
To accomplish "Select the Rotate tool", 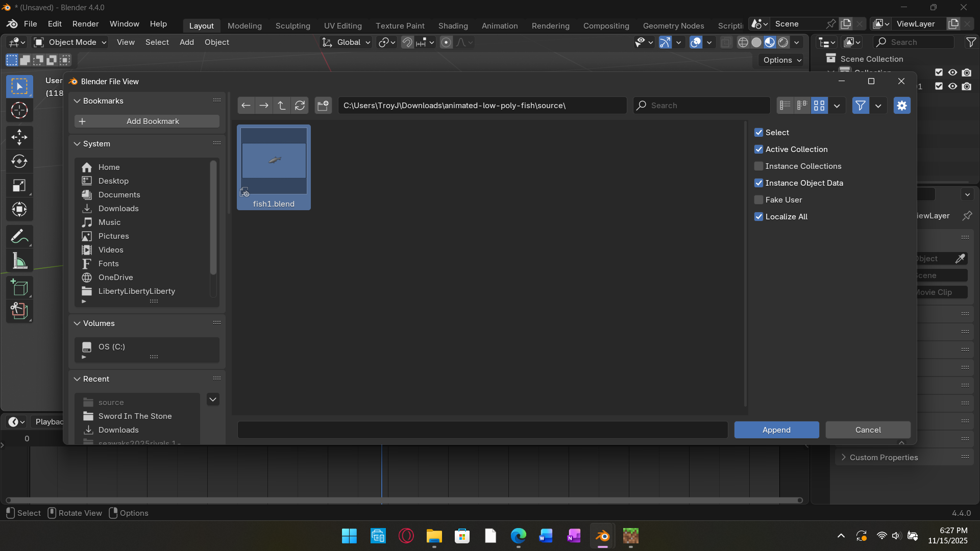I will (x=19, y=162).
